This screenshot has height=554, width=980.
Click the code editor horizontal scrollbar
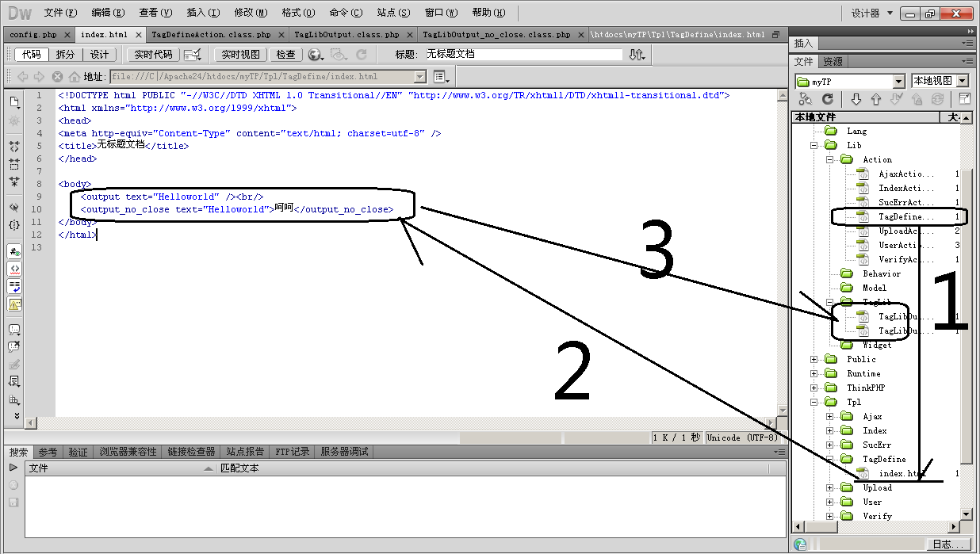tap(400, 422)
